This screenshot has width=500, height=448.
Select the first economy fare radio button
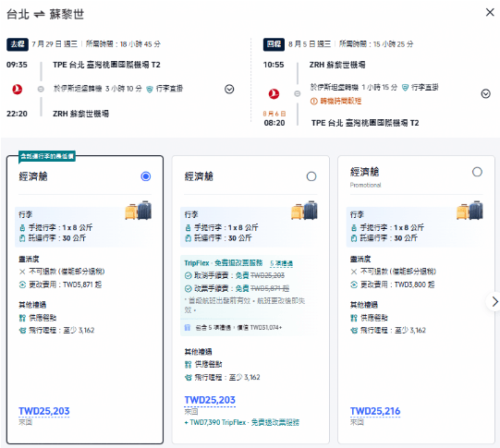[x=146, y=176]
